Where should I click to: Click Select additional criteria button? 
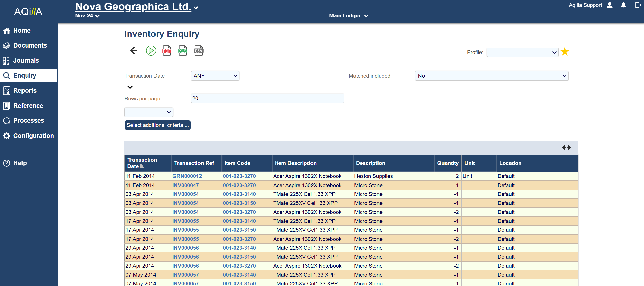158,125
